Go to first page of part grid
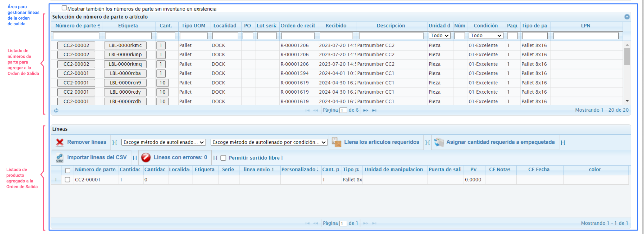The height and width of the screenshot is (234, 644). click(307, 110)
